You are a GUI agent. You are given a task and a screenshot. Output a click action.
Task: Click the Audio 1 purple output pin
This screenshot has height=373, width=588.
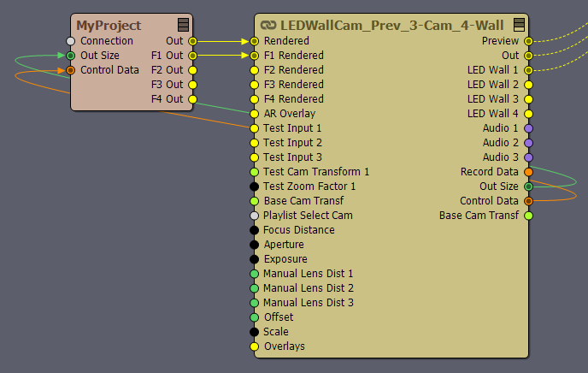528,128
